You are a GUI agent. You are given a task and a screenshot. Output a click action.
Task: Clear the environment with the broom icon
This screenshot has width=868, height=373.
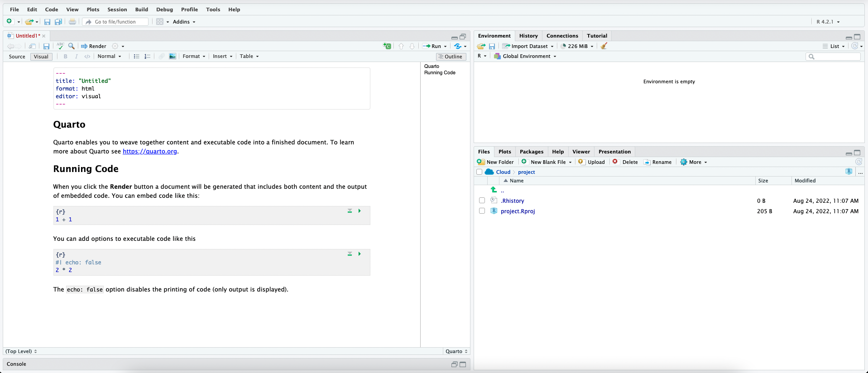[604, 46]
